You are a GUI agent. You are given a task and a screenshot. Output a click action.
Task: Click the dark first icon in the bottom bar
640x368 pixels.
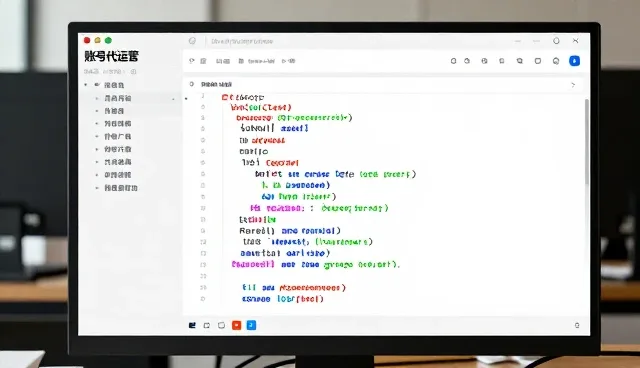click(x=192, y=325)
